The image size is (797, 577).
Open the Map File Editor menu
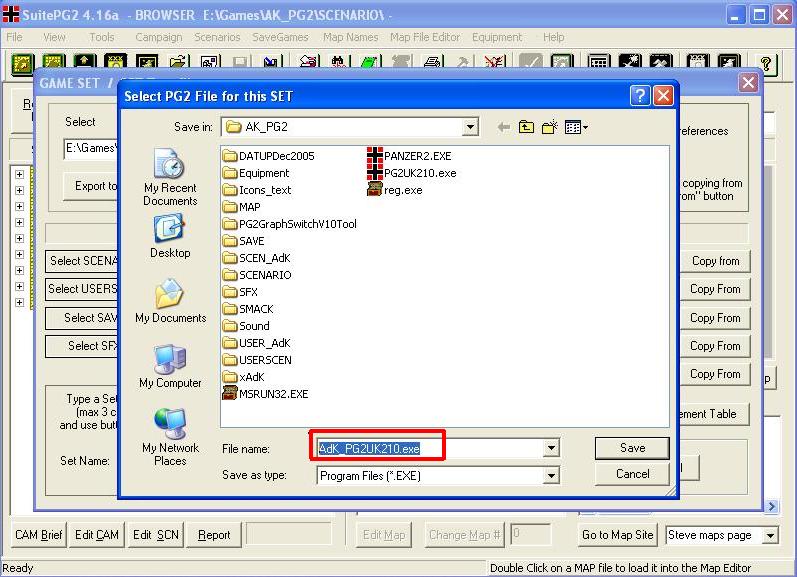click(x=425, y=37)
